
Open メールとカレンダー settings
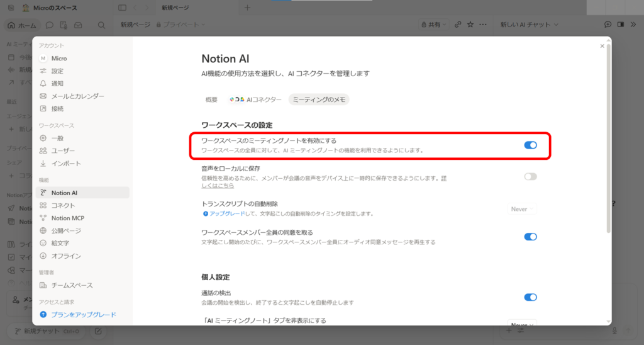coord(82,96)
